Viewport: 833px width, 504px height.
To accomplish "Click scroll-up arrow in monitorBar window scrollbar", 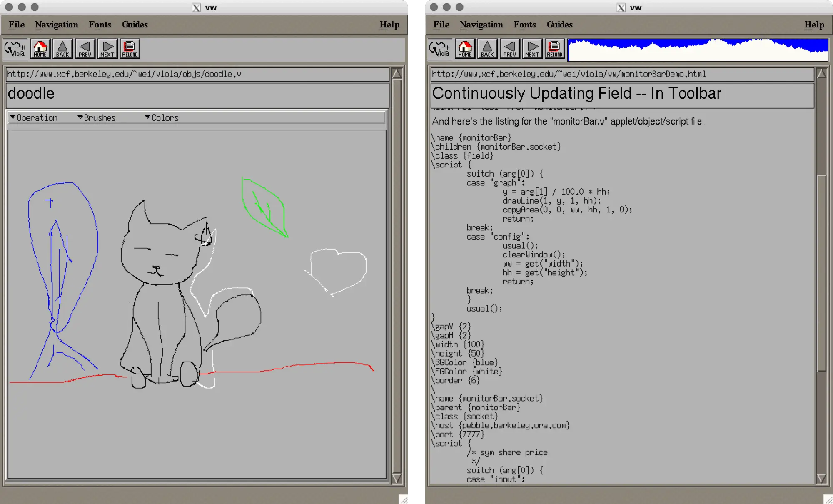I will (822, 74).
